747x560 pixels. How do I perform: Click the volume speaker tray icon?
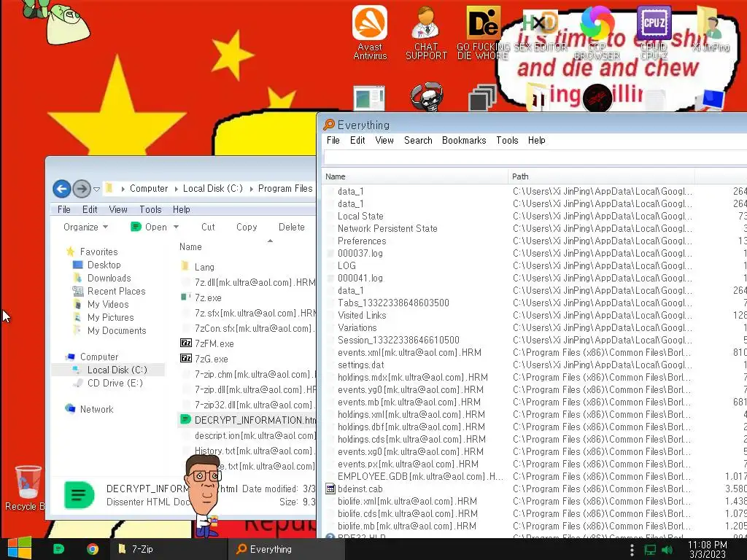[x=667, y=550]
